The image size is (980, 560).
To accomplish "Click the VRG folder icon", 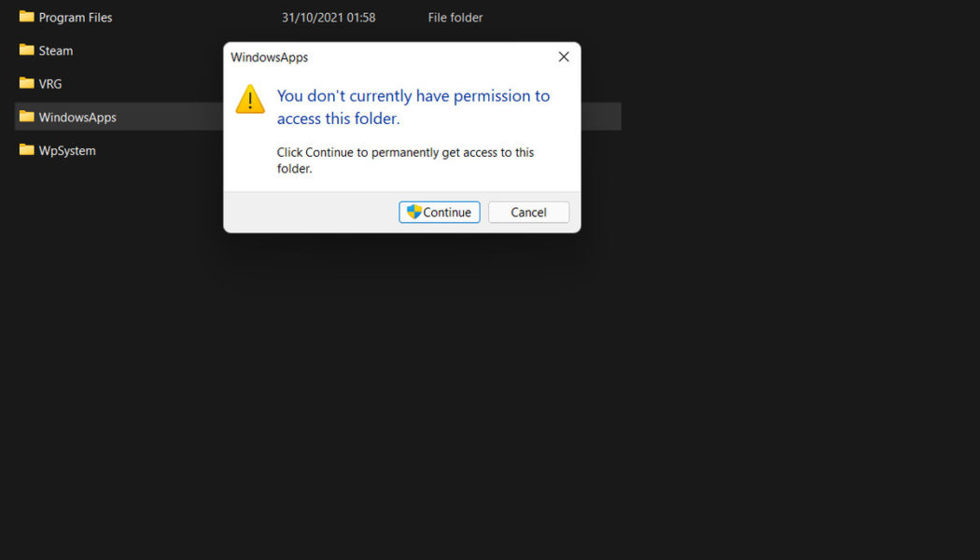I will (x=26, y=83).
